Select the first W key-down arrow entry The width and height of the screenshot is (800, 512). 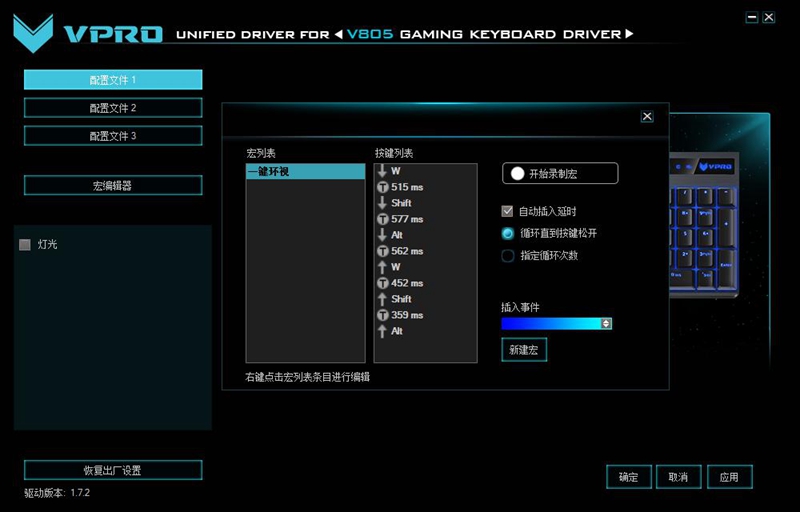tap(382, 171)
